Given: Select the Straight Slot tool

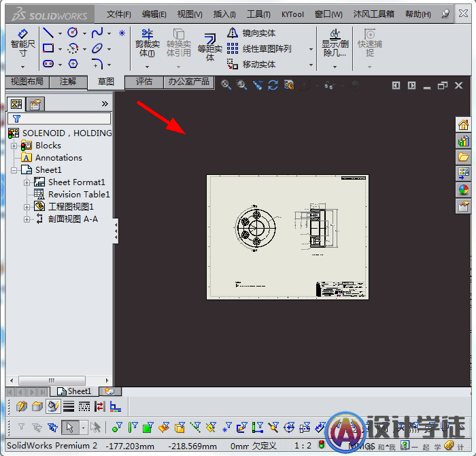Looking at the screenshot, I should click(x=48, y=64).
